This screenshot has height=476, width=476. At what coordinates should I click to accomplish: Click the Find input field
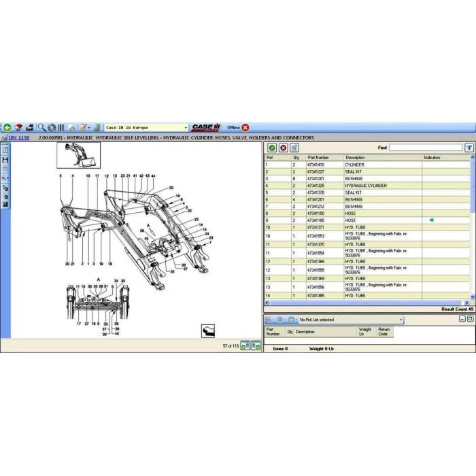point(426,148)
